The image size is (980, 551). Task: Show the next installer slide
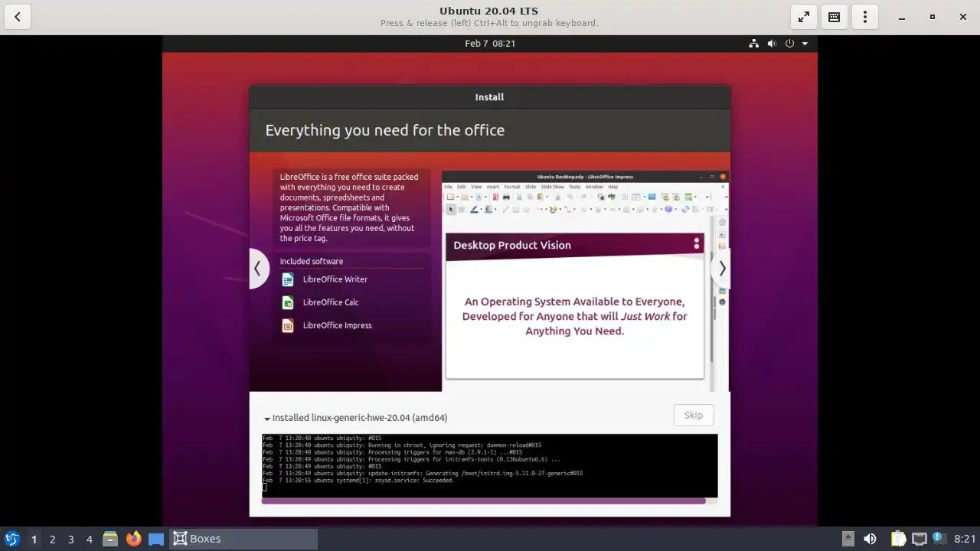(721, 269)
